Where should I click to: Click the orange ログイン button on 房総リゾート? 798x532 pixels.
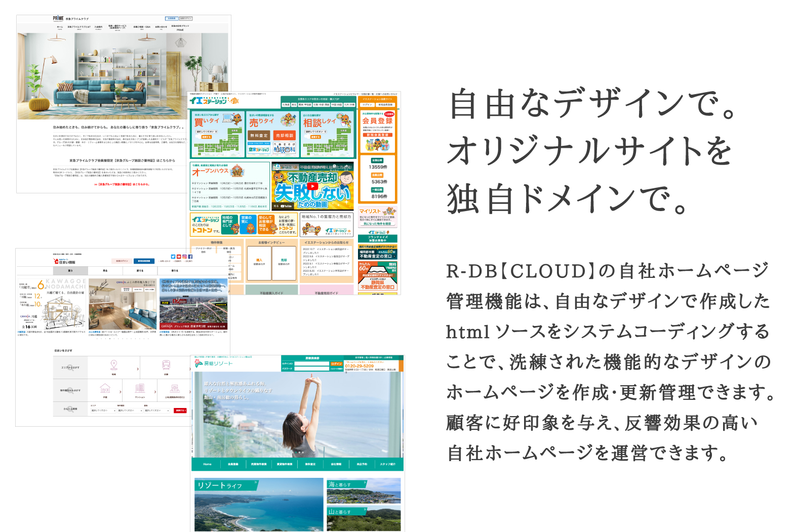(336, 364)
